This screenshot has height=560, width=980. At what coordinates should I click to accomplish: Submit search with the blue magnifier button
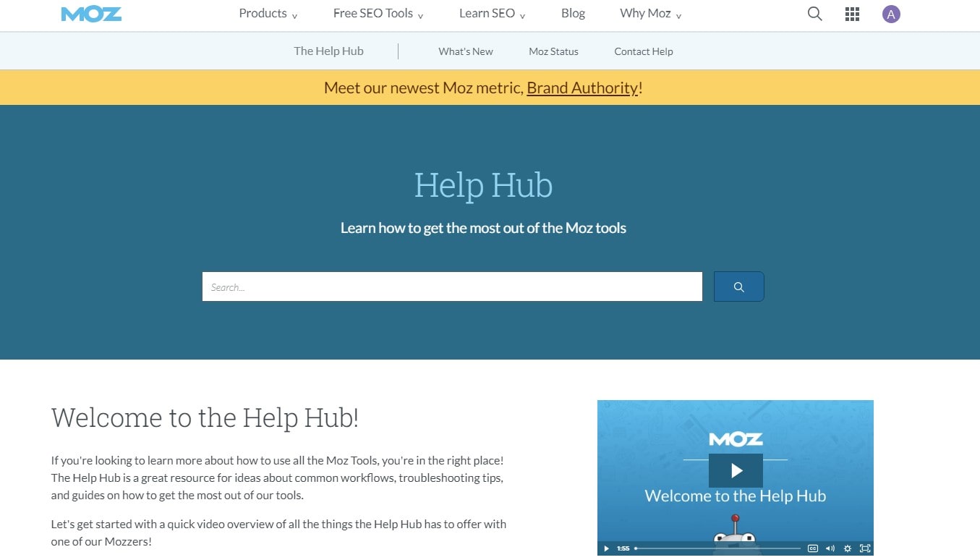pyautogui.click(x=738, y=287)
